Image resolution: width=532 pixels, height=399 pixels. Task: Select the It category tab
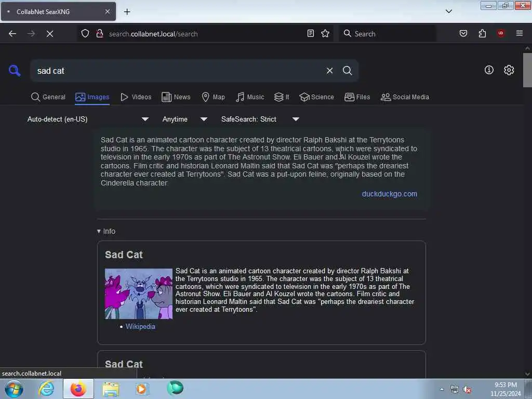point(282,97)
